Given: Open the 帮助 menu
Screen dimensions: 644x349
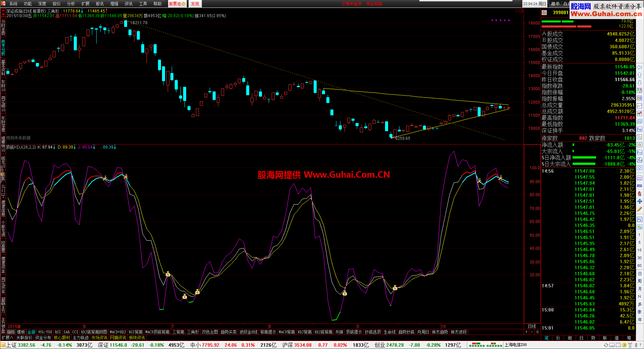Looking at the screenshot, I should 158,4.
